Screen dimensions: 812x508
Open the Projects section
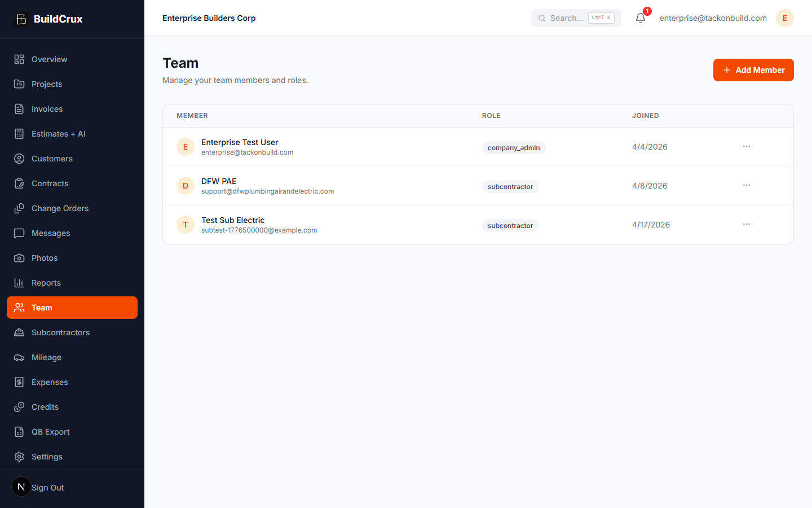click(72, 84)
